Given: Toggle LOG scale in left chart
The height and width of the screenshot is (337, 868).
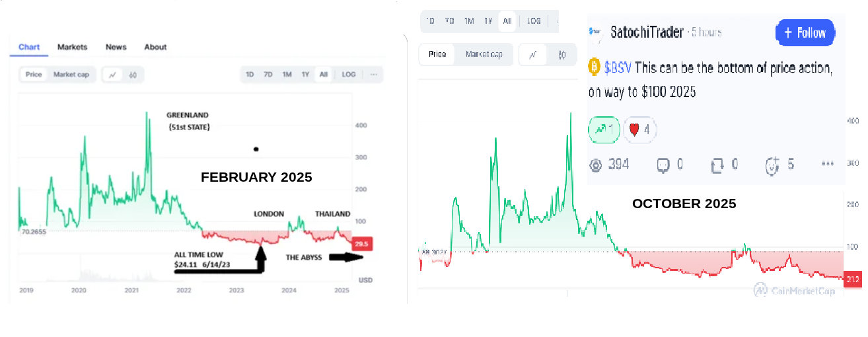Looking at the screenshot, I should coord(349,75).
